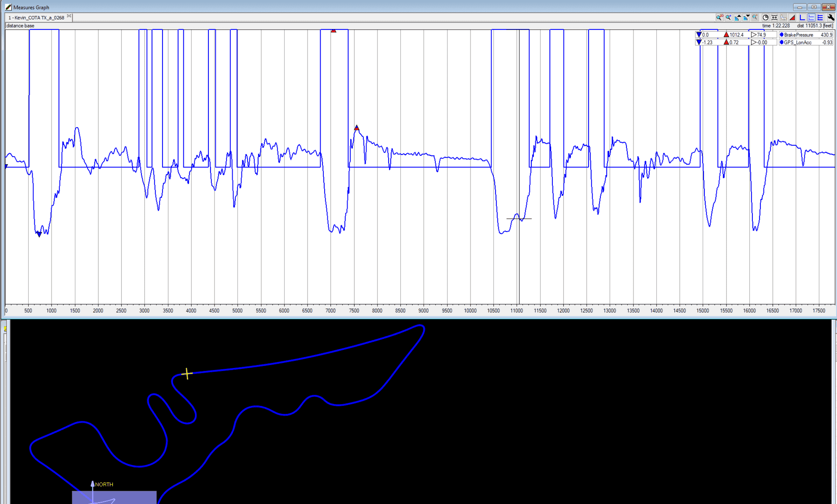Select the tiled rows layout icon
This screenshot has width=837, height=504.
click(x=820, y=18)
